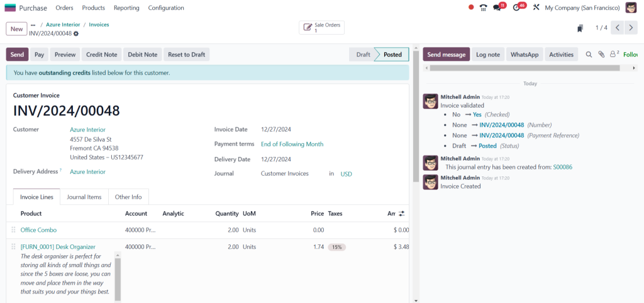Open the Products menu
This screenshot has height=303, width=644.
94,8
